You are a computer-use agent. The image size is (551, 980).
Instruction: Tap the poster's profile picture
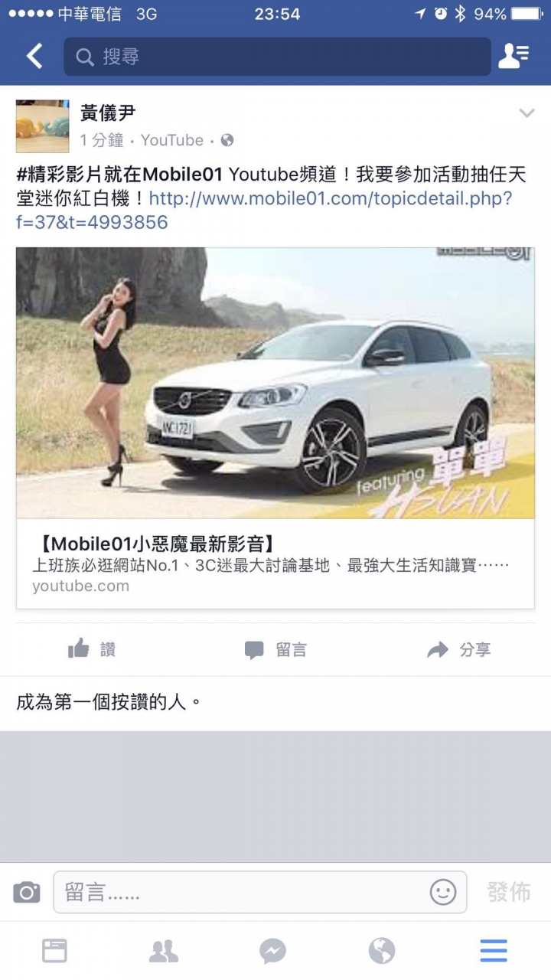(43, 126)
